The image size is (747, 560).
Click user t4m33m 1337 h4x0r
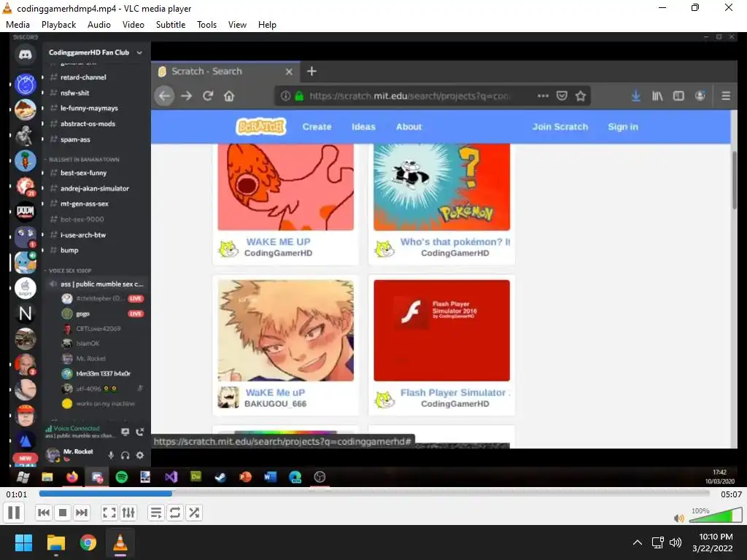point(103,374)
